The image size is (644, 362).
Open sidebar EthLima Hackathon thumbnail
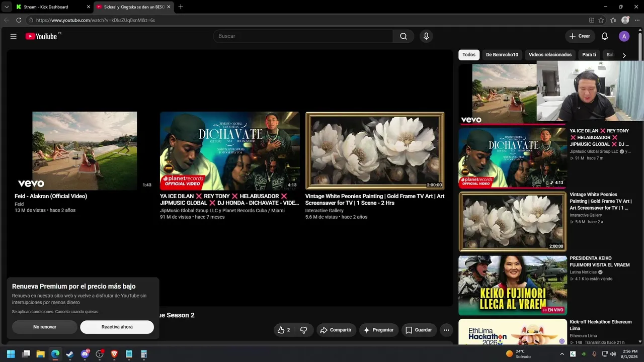click(513, 332)
